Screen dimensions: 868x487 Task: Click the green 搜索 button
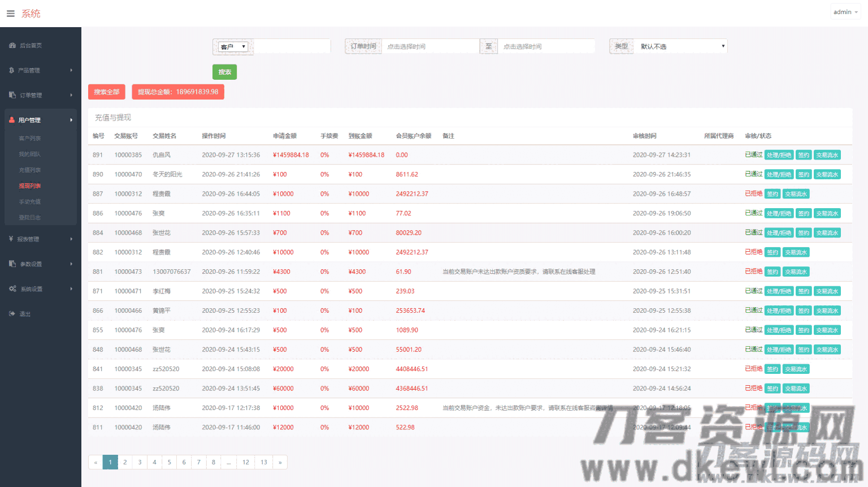(224, 72)
